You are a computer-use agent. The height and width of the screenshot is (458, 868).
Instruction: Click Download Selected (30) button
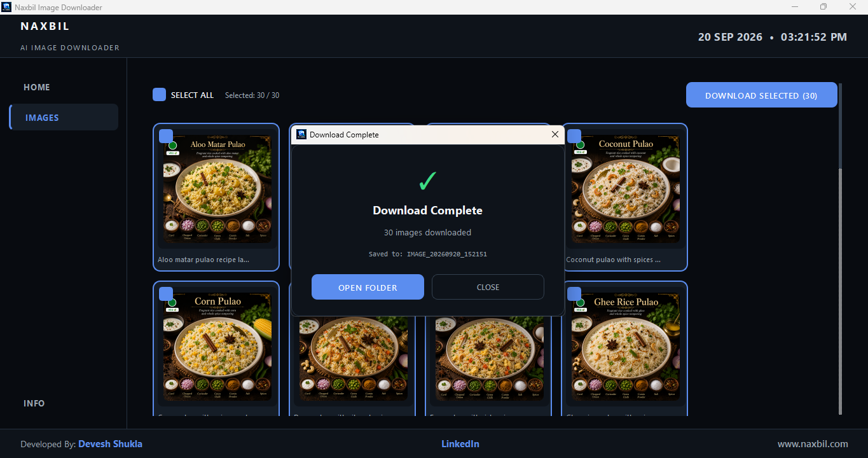(761, 95)
